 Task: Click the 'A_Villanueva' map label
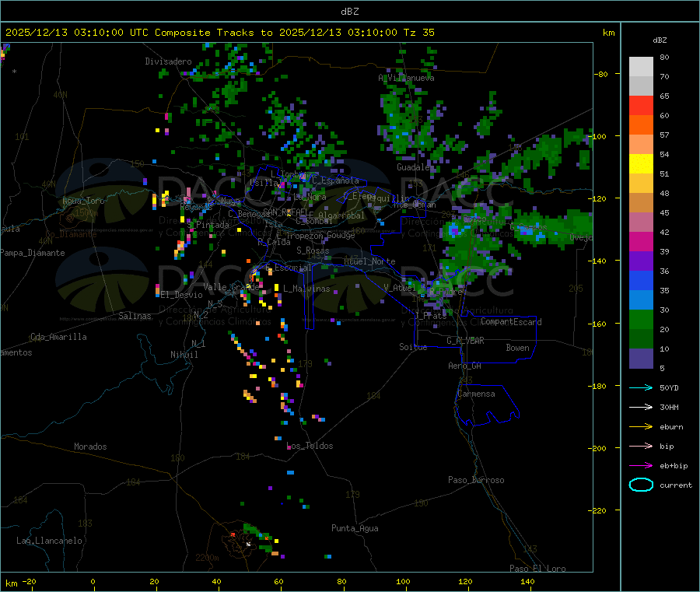point(406,78)
